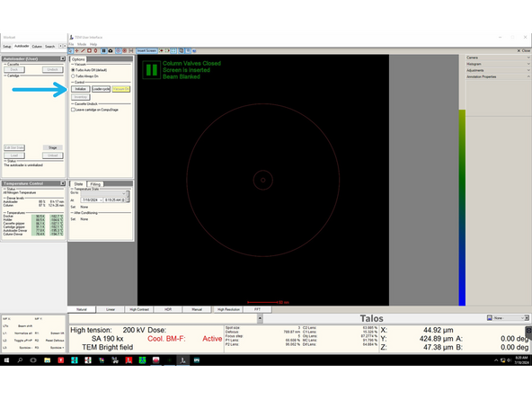
Task: Click the Loader cycle button
Action: (101, 89)
